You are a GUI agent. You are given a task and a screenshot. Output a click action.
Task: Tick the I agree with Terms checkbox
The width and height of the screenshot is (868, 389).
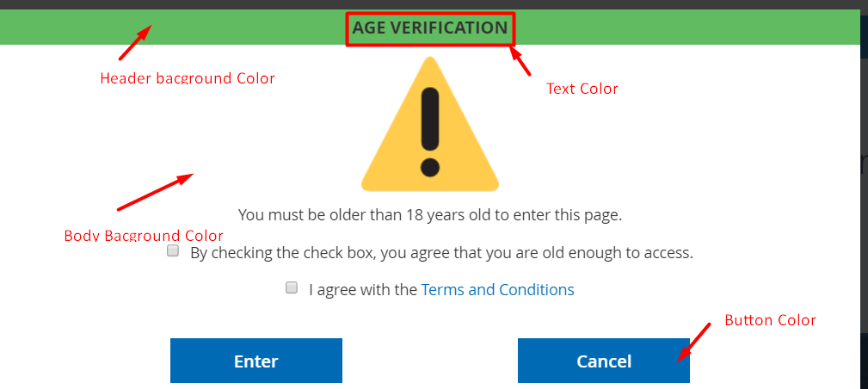click(292, 287)
